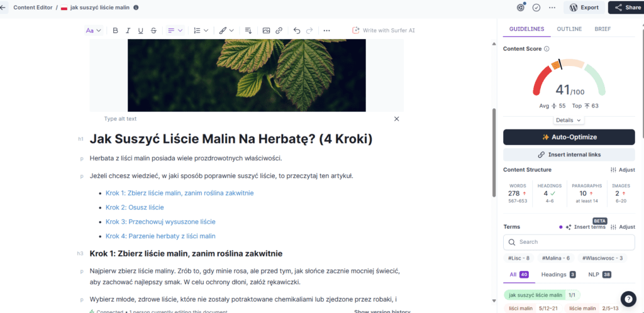Insert an image using the toolbar icon

(x=266, y=30)
